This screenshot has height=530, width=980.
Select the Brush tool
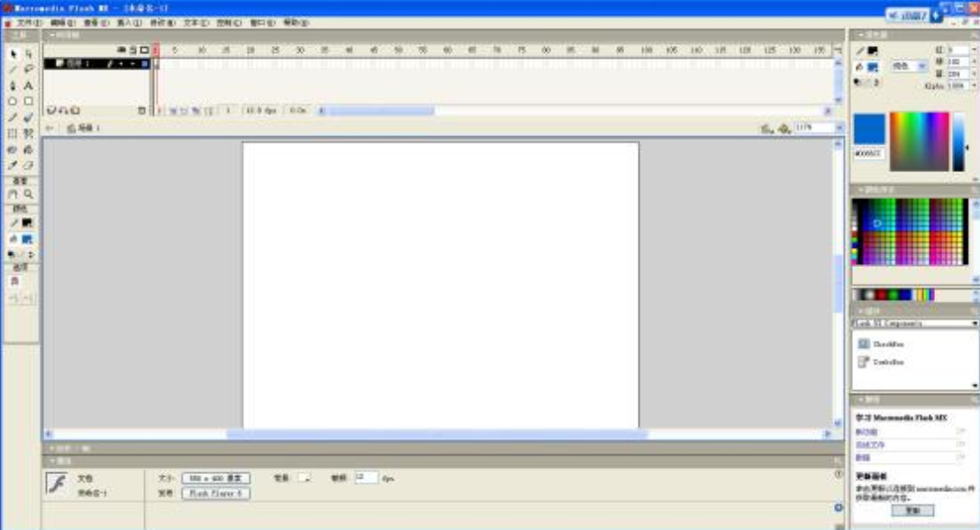click(29, 117)
